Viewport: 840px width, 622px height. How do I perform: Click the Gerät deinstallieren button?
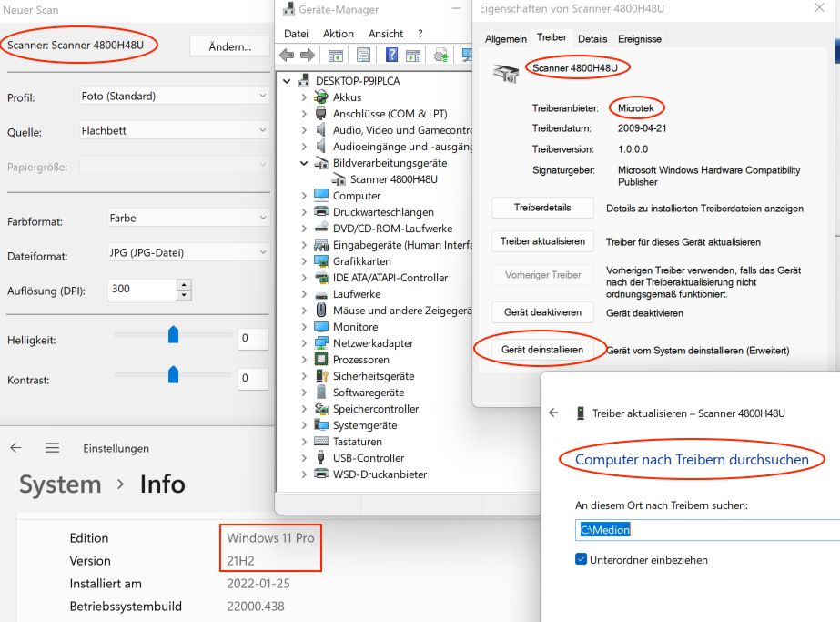[541, 350]
